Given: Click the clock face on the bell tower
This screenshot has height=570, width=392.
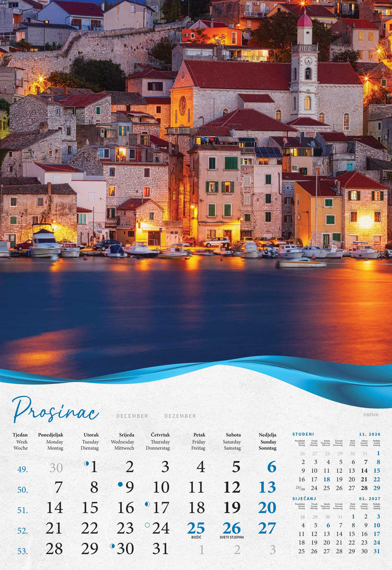Looking at the screenshot, I should [x=309, y=61].
